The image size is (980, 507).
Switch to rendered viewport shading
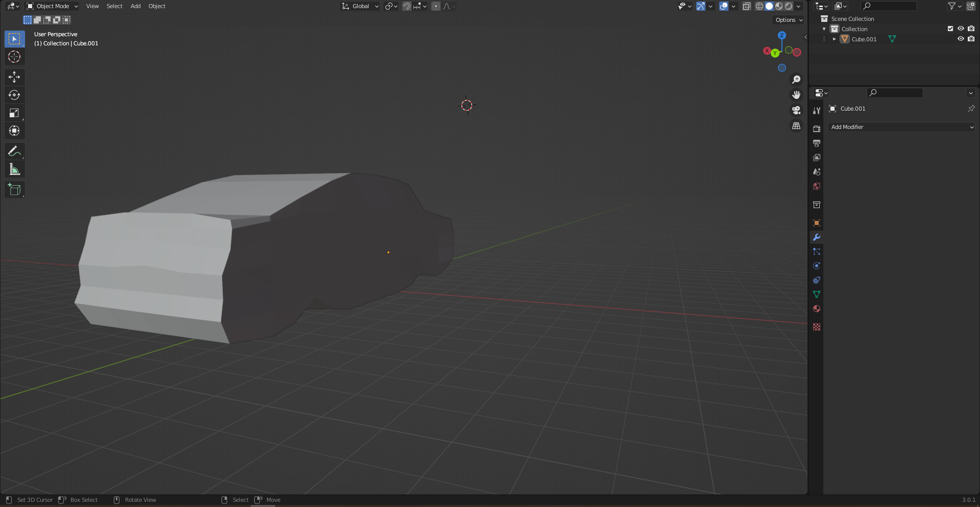(789, 6)
